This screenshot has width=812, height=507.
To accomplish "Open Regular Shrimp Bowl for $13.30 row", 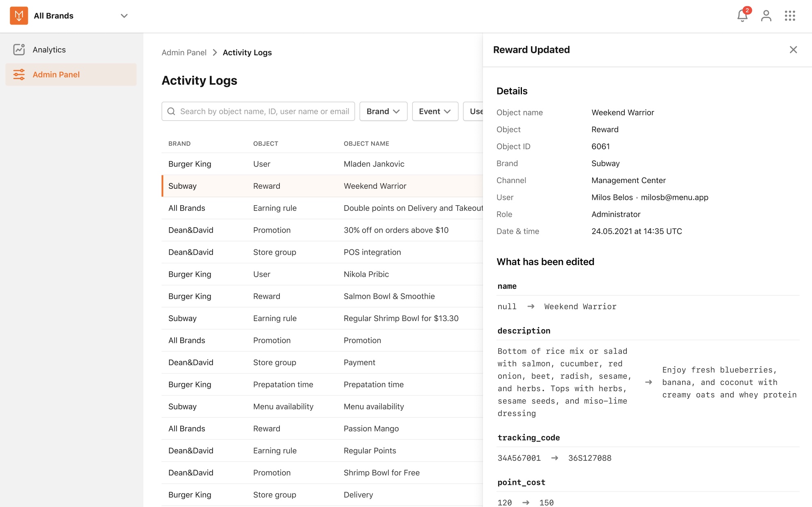I will coord(322,319).
